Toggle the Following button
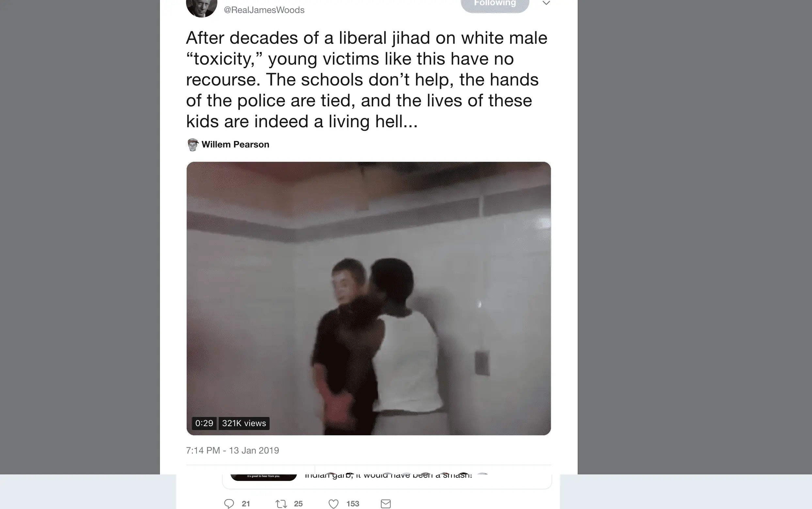Viewport: 812px width, 509px height. coord(495,5)
